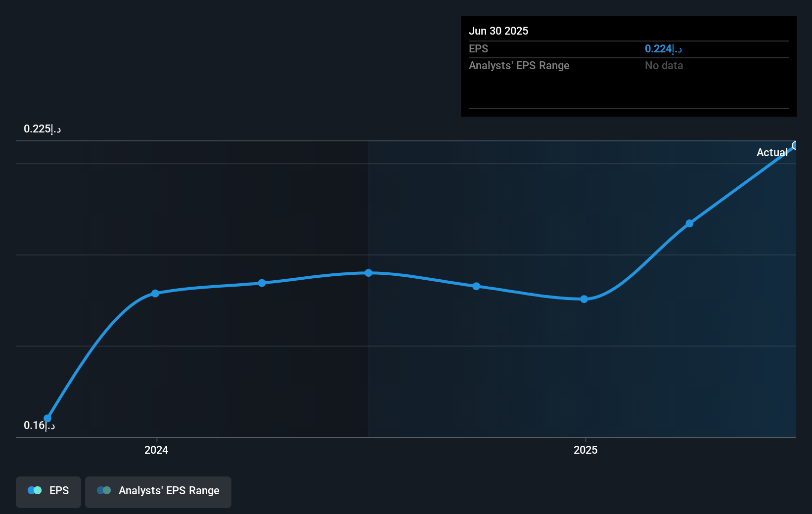
Task: Expand the Jun 30 2025 tooltip panel
Action: pos(498,31)
